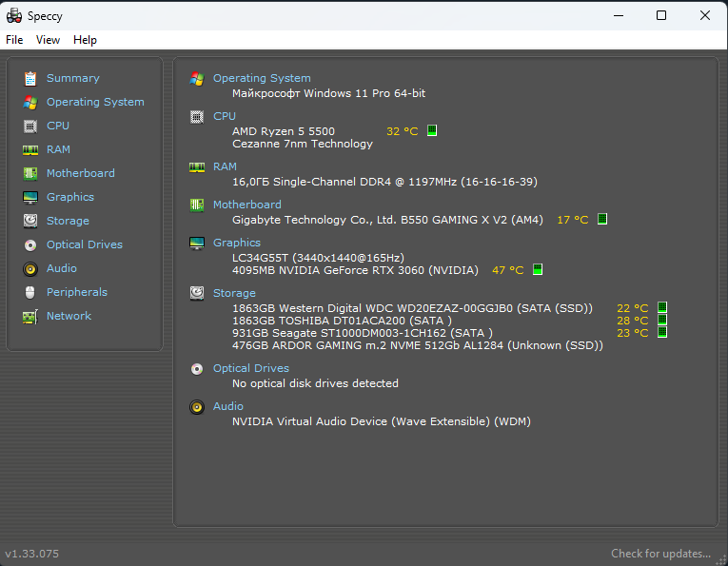Click the Optical Drives heading in main panel

point(251,368)
